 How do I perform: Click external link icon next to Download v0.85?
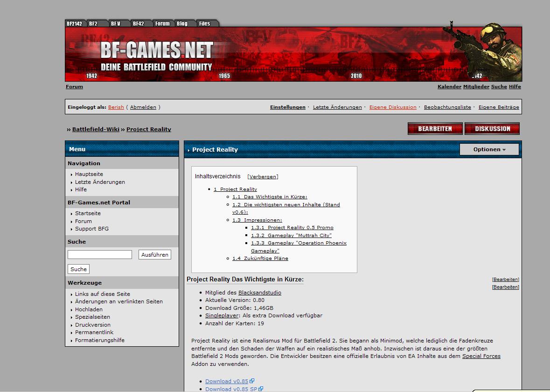pyautogui.click(x=252, y=381)
